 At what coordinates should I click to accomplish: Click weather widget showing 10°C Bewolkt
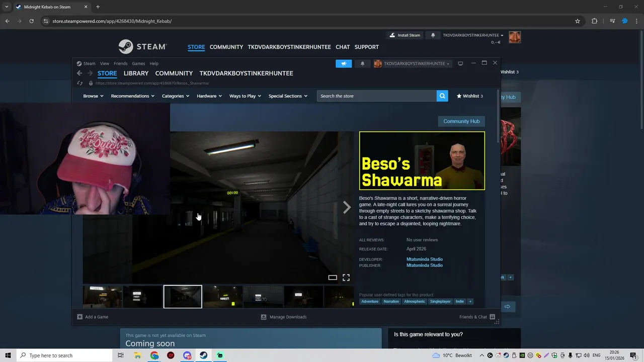452,355
